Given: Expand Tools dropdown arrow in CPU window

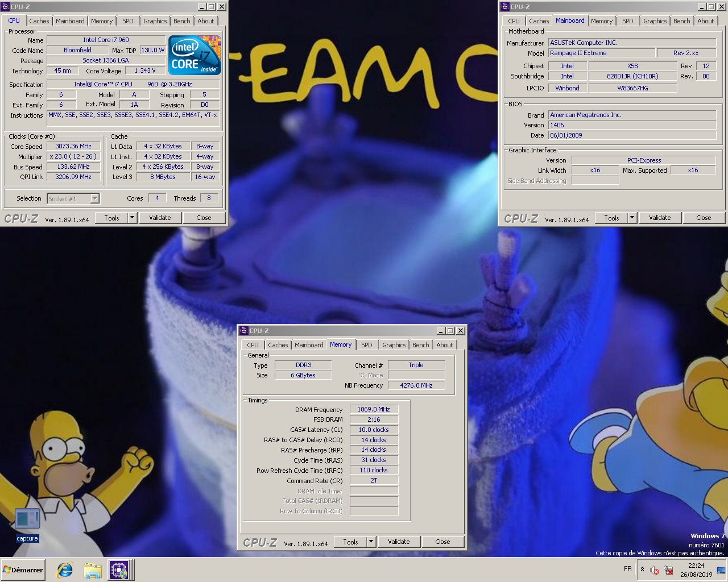Looking at the screenshot, I should (133, 218).
